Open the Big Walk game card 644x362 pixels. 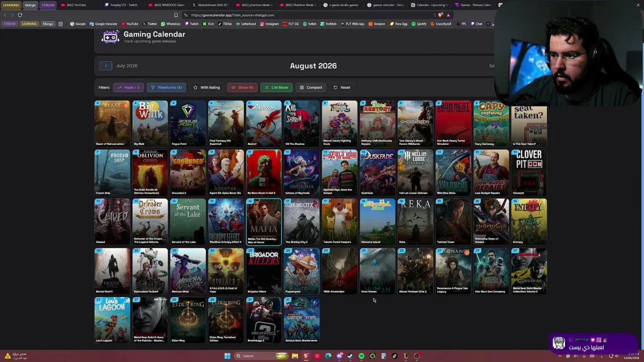[150, 124]
